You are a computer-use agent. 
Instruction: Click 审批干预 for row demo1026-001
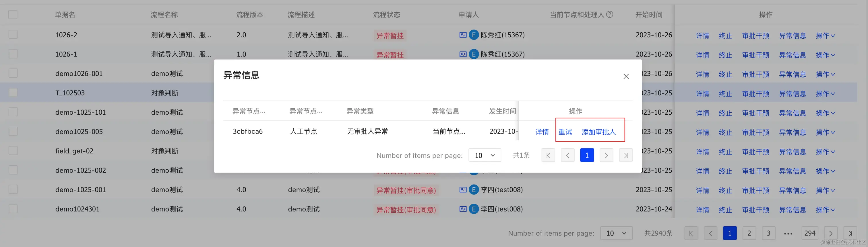pyautogui.click(x=755, y=75)
